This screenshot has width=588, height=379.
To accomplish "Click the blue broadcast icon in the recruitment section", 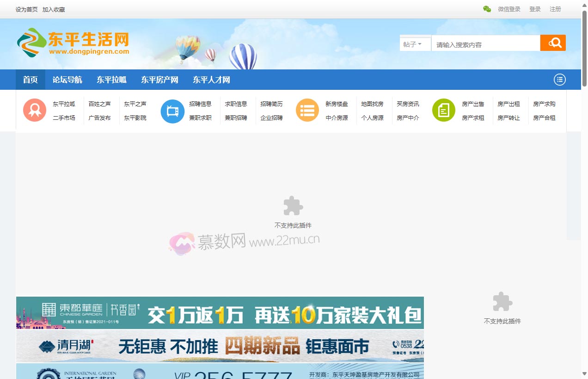I will [172, 110].
